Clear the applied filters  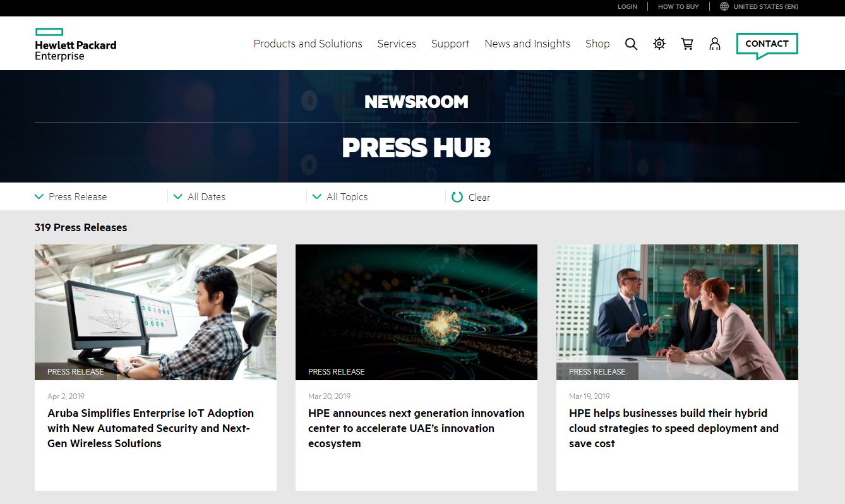point(479,197)
